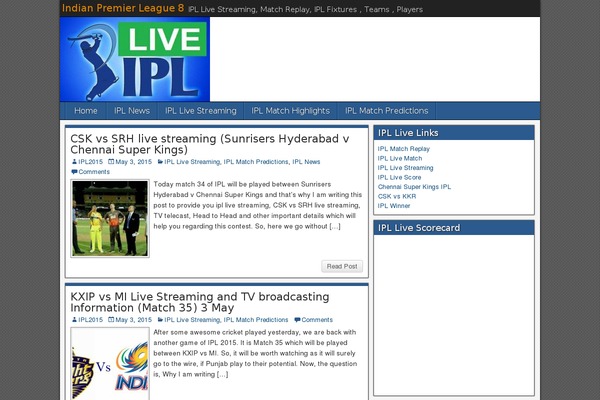
Task: Open IPL News category in CSK post
Action: [x=306, y=162]
